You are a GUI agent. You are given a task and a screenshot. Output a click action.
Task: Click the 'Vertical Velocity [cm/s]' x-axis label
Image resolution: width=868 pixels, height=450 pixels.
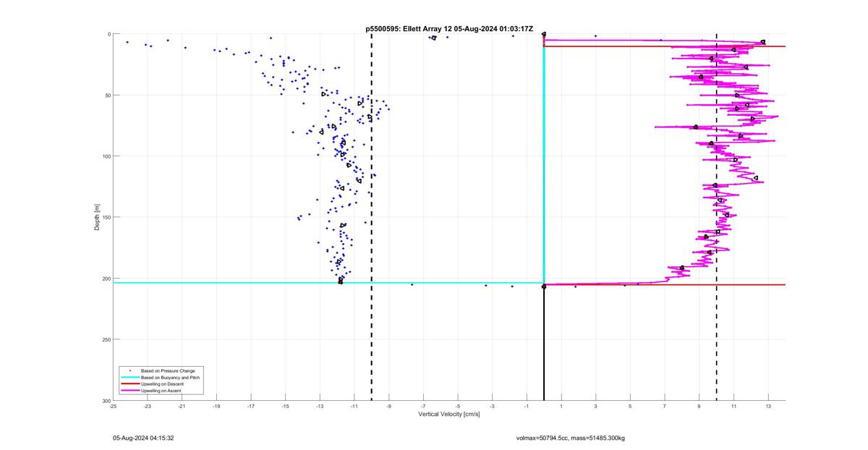pyautogui.click(x=449, y=415)
